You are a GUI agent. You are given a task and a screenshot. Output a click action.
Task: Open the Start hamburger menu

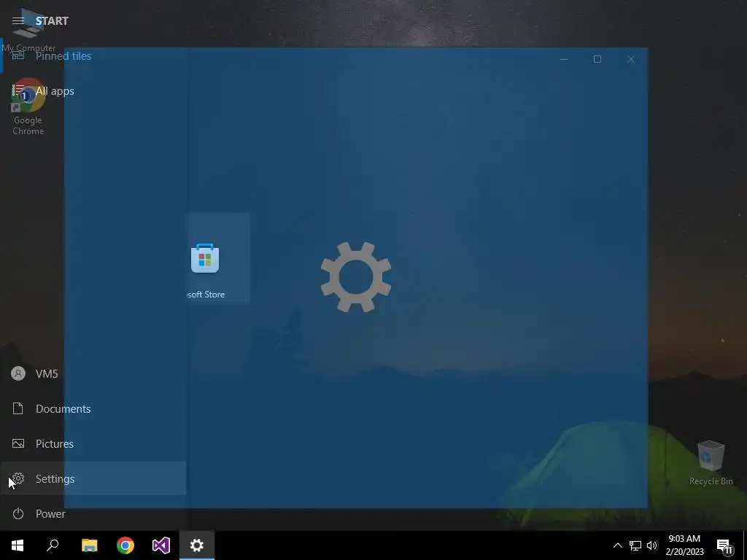click(x=18, y=21)
